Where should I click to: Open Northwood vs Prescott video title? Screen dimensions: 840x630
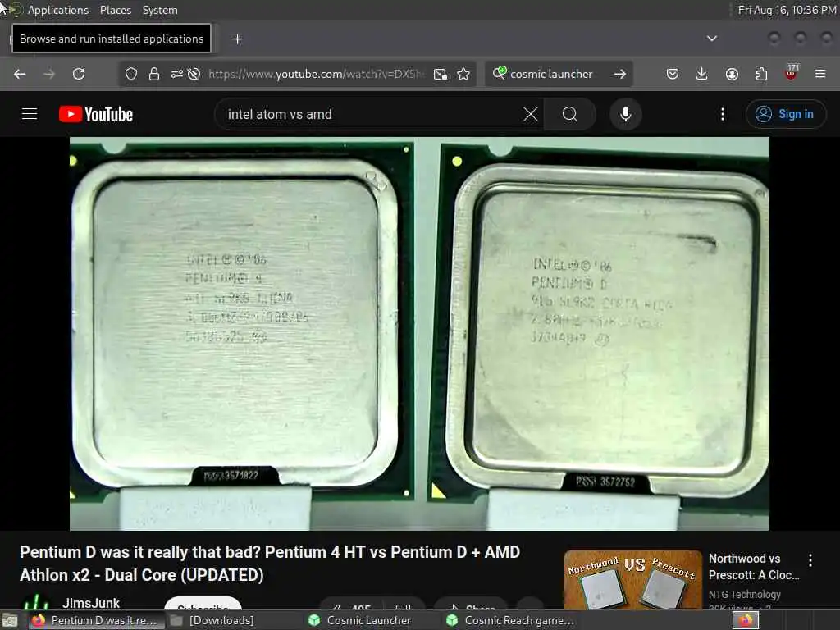(754, 567)
